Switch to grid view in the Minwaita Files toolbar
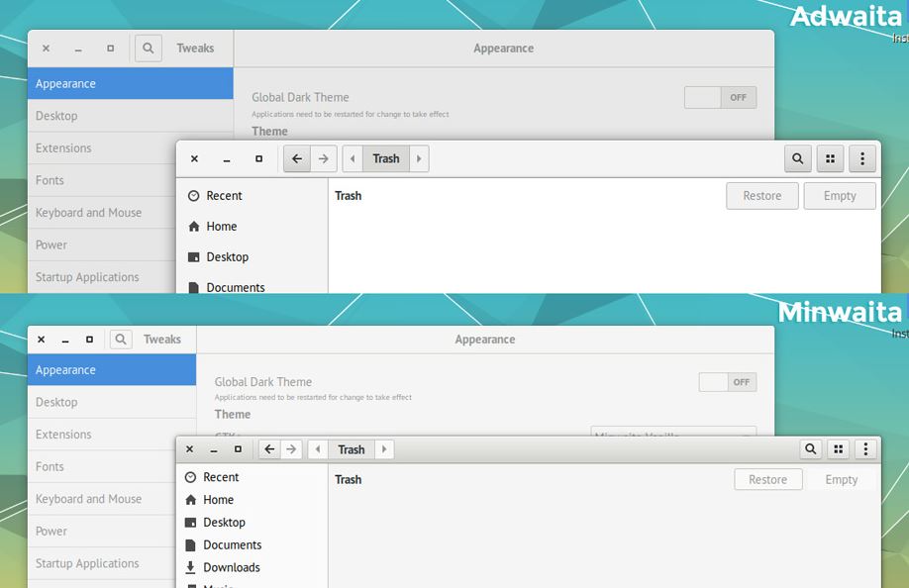This screenshot has height=588, width=909. point(839,449)
